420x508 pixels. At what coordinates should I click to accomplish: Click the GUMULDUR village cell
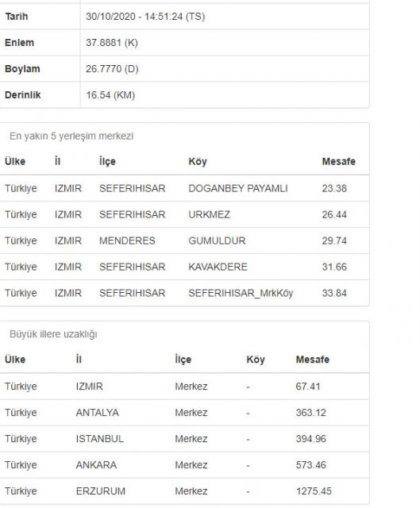pyautogui.click(x=217, y=241)
